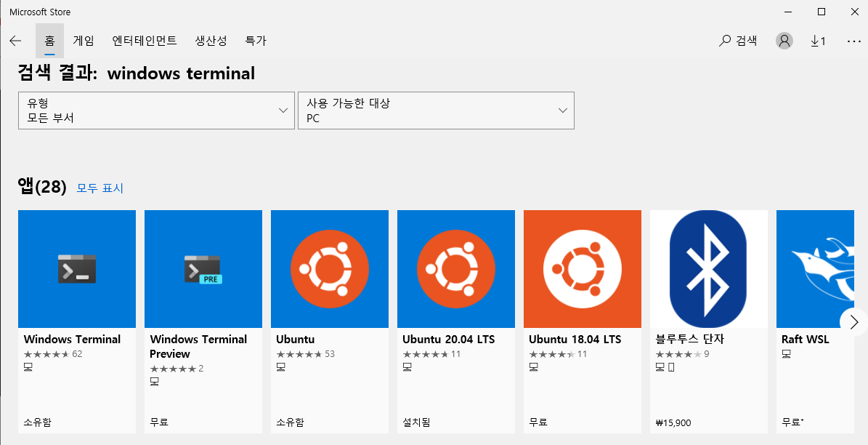Click 무료 under Windows Terminal Preview

click(x=159, y=422)
